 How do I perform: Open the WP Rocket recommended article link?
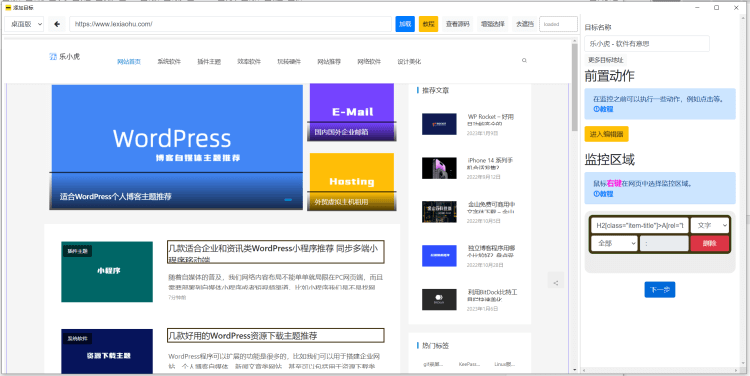[491, 120]
